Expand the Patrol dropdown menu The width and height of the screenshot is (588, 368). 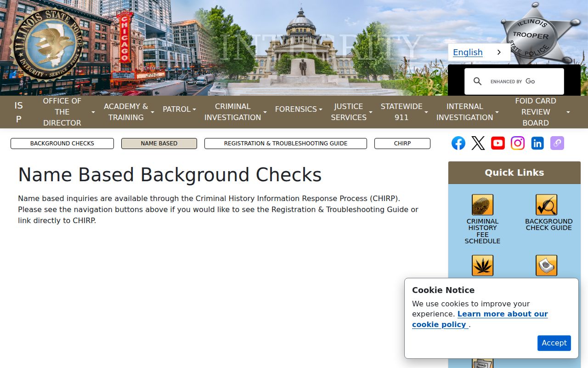click(x=179, y=109)
